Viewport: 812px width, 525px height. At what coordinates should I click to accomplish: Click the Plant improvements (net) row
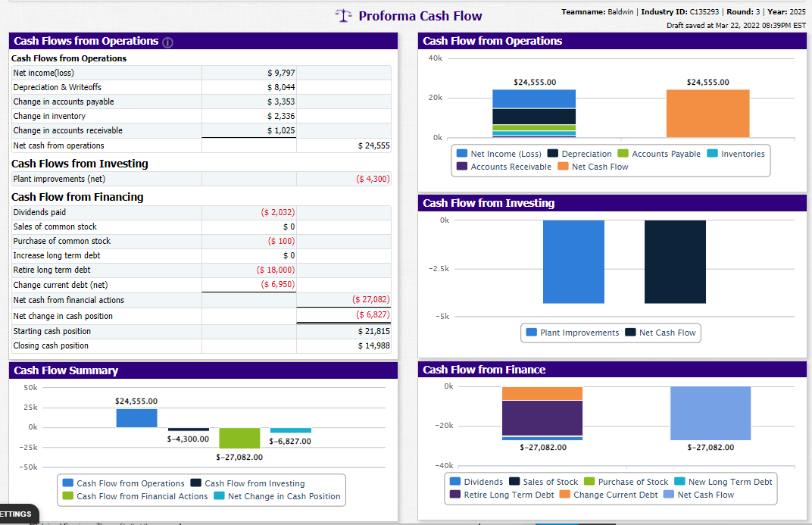201,179
